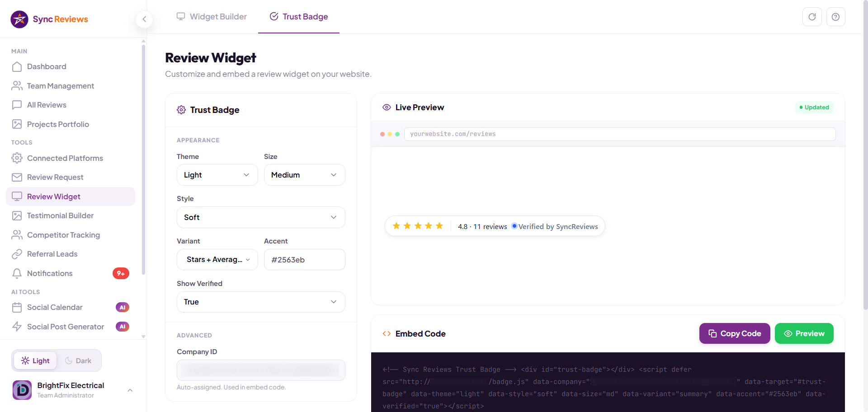Open Notifications page link
Viewport: 868px width, 412px height.
click(x=71, y=273)
